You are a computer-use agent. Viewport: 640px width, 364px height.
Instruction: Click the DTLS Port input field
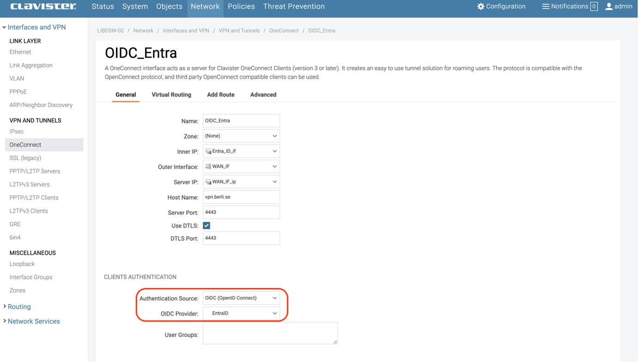click(x=241, y=238)
